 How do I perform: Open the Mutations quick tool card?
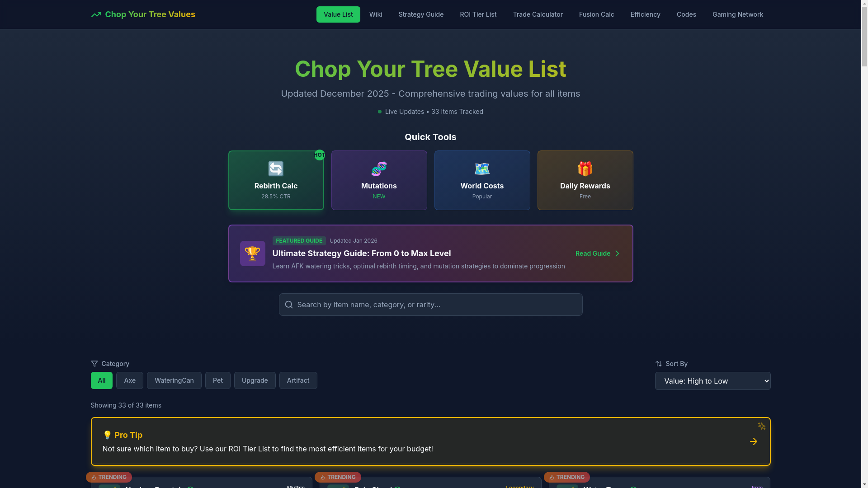[379, 180]
